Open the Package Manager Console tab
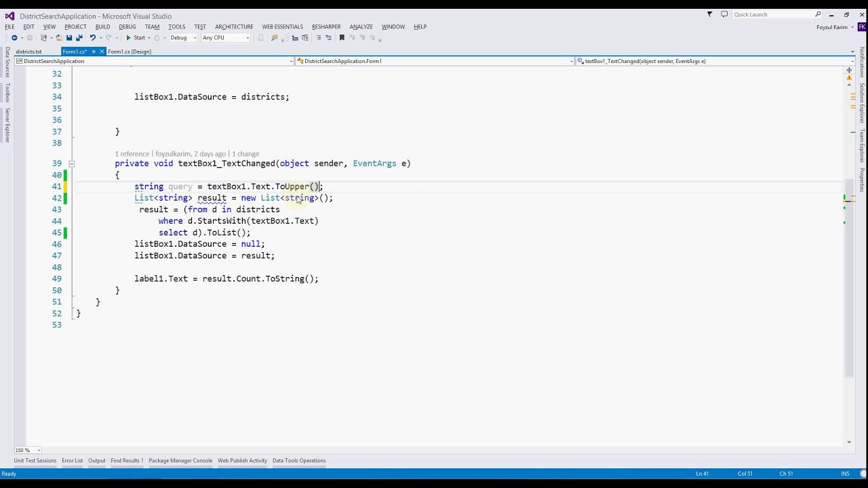868x488 pixels. pos(180,461)
